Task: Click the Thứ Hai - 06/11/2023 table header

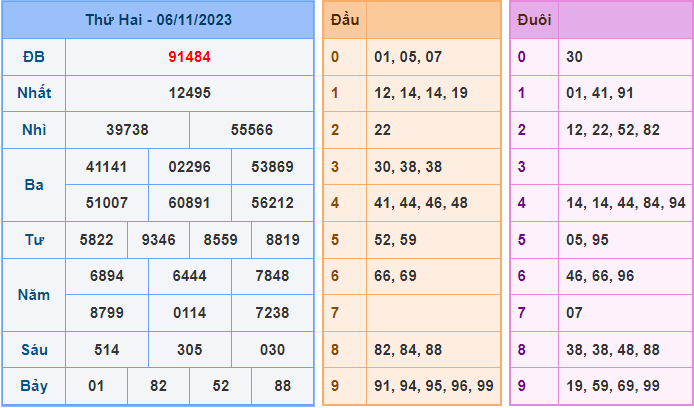Action: 158,19
